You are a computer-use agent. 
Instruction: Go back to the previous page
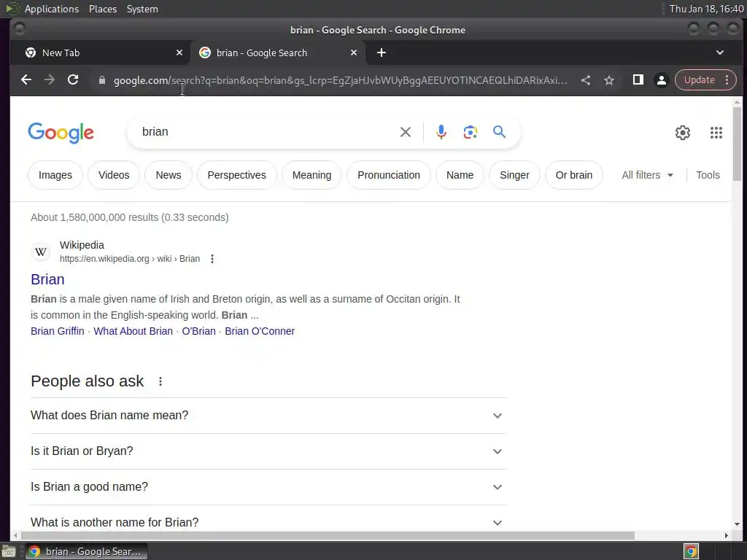coord(26,80)
